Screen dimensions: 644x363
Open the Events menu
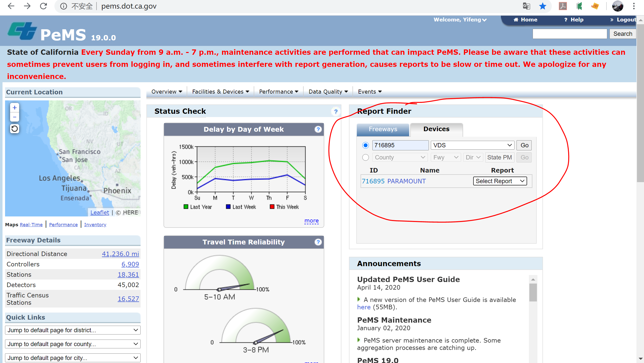(x=370, y=92)
